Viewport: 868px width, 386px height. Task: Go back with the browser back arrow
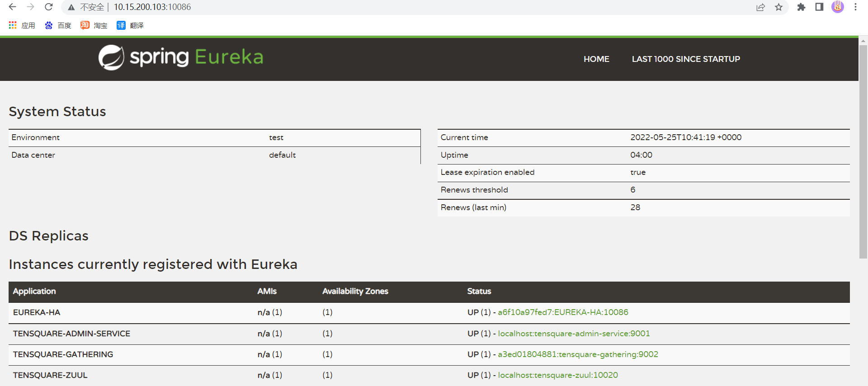pyautogui.click(x=12, y=7)
